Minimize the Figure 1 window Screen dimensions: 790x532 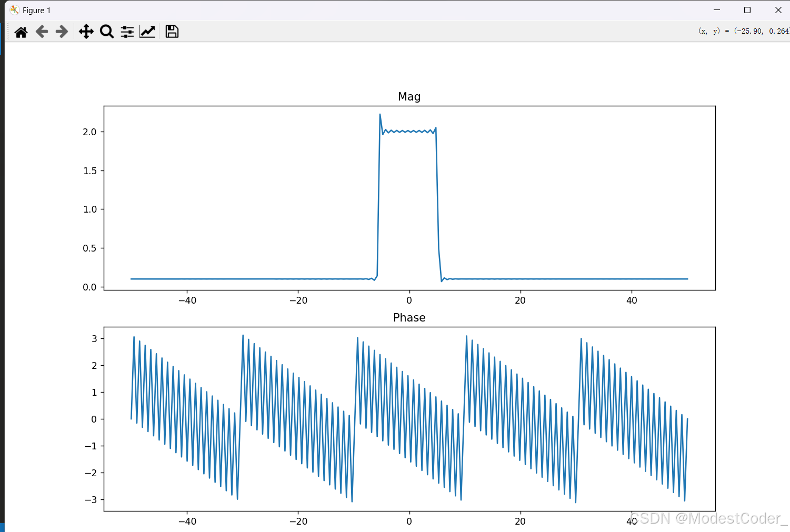(716, 10)
